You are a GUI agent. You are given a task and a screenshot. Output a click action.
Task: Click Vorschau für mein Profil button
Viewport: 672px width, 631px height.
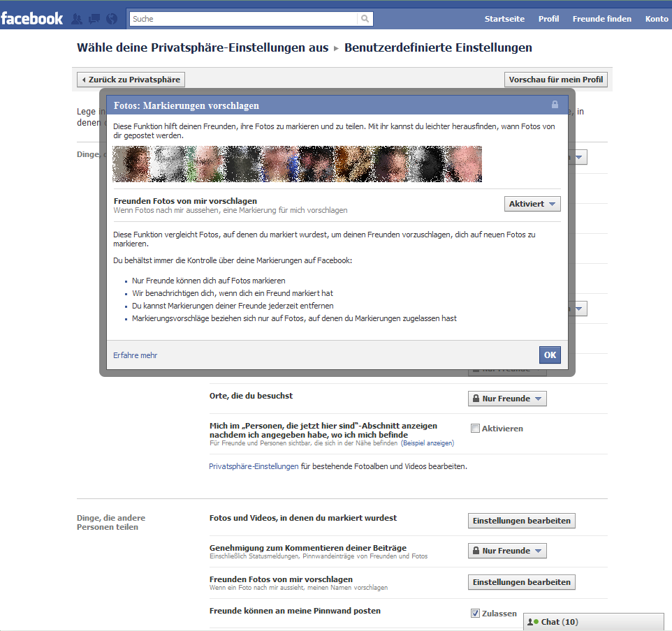[x=556, y=80]
